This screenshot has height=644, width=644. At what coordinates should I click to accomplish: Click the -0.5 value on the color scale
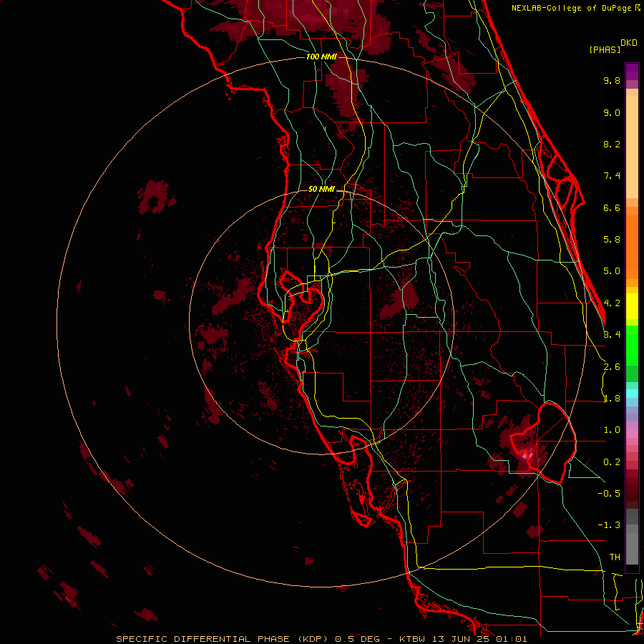pos(609,494)
